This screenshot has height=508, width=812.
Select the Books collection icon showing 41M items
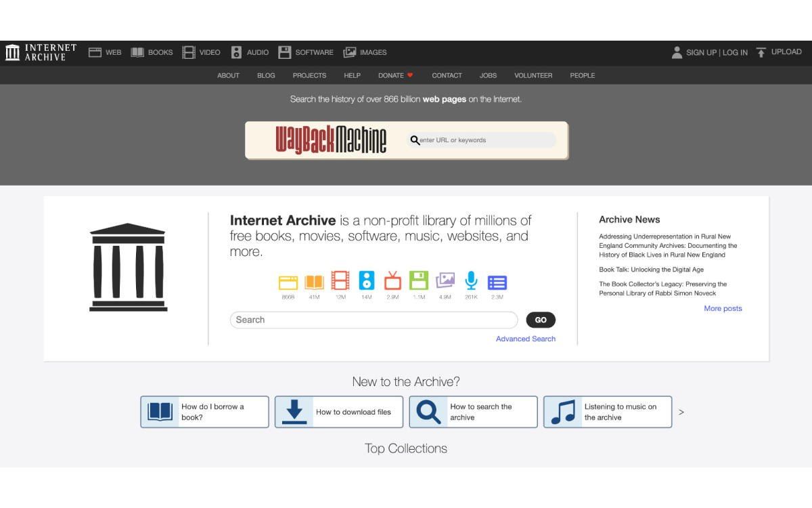313,282
